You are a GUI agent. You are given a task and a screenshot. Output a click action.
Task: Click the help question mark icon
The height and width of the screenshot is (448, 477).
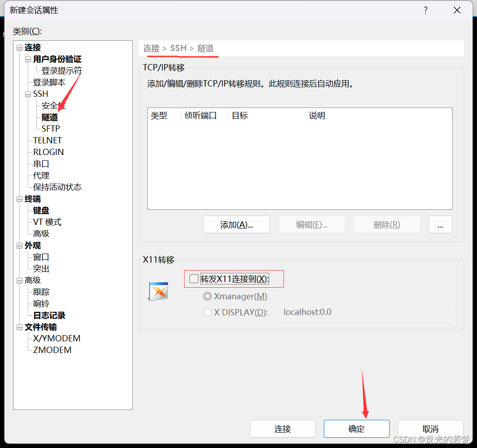pos(425,10)
